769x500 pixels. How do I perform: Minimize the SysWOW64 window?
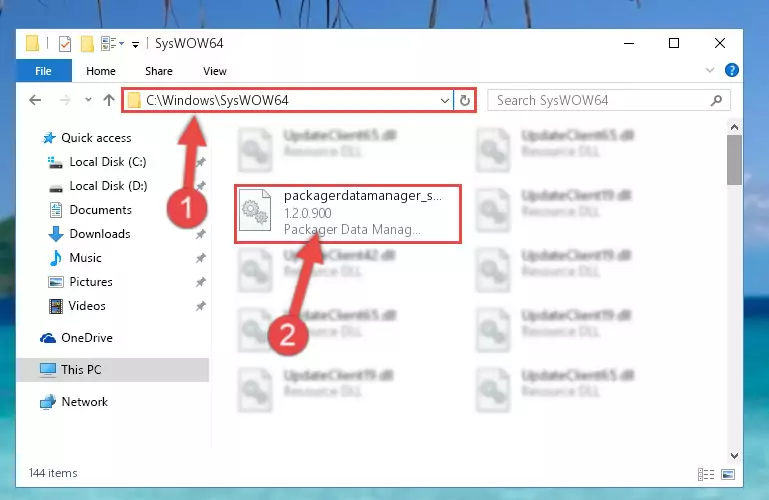pyautogui.click(x=629, y=43)
